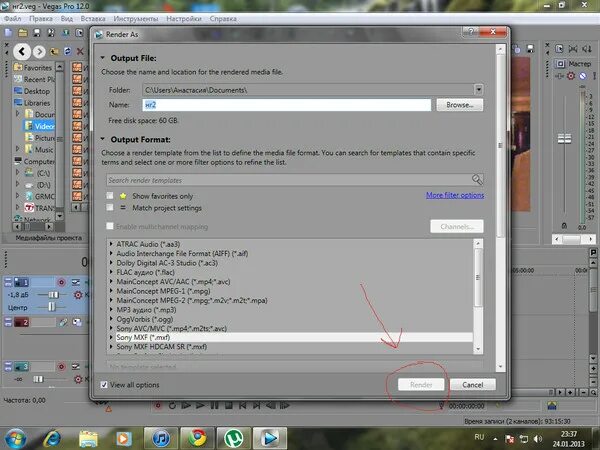The height and width of the screenshot is (450, 600).
Task: Select Audio Interchange File Format row
Action: [182, 253]
